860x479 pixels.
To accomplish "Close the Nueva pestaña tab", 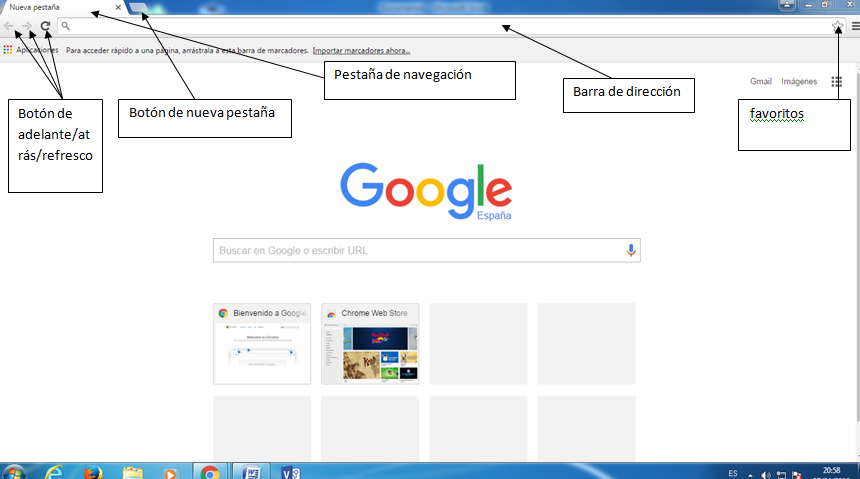I will pos(118,7).
